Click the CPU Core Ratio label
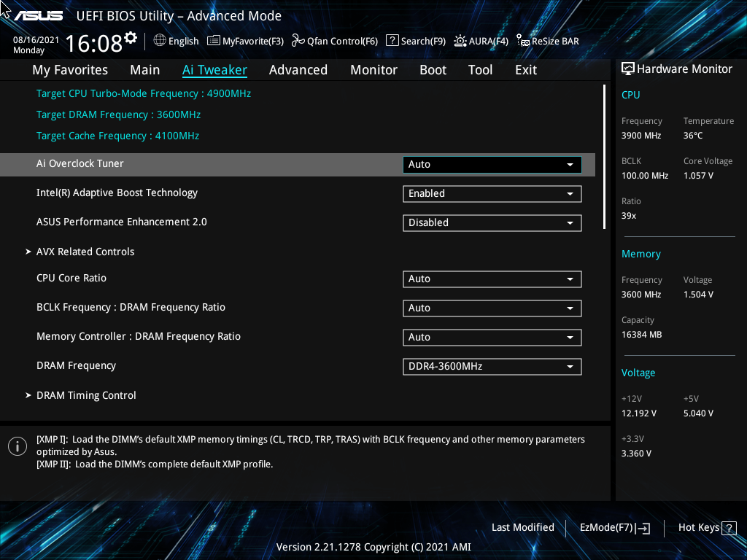Image resolution: width=747 pixels, height=560 pixels. [71, 278]
